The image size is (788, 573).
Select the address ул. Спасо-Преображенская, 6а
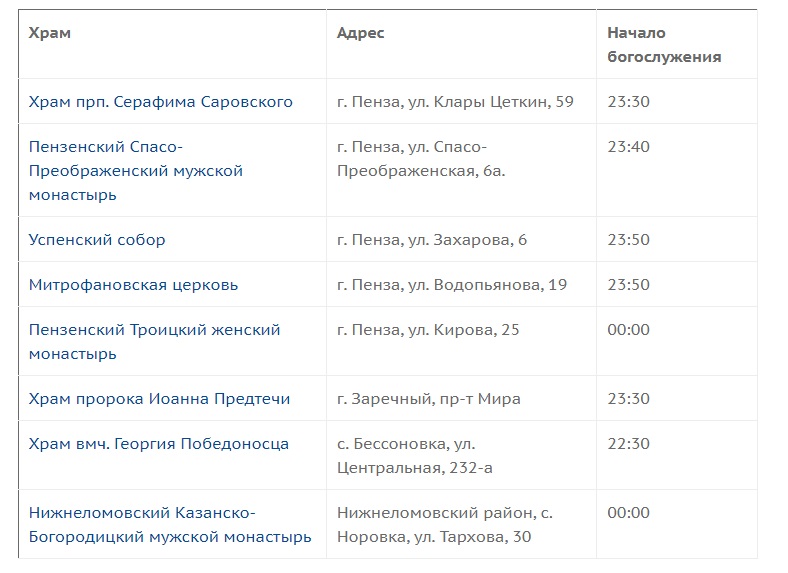[421, 159]
